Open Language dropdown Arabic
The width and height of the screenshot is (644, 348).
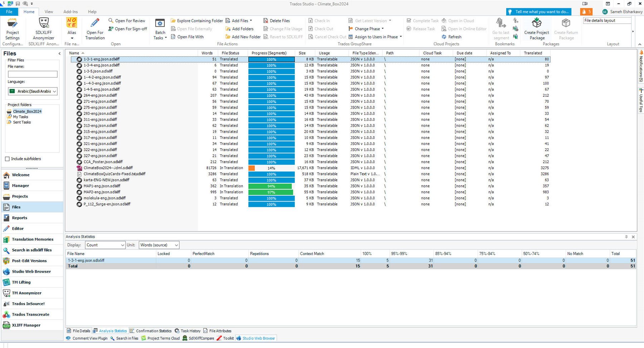pos(33,91)
